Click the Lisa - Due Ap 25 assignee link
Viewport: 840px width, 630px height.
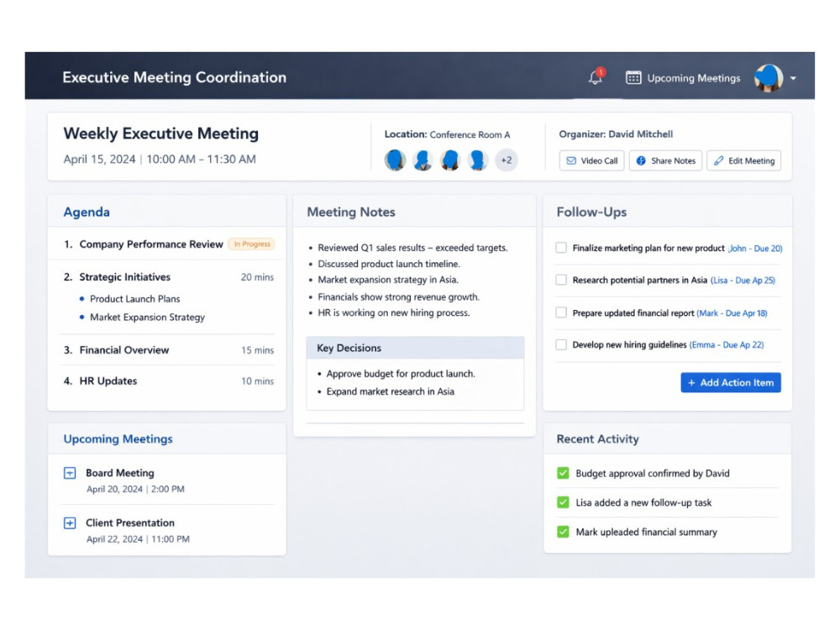743,281
